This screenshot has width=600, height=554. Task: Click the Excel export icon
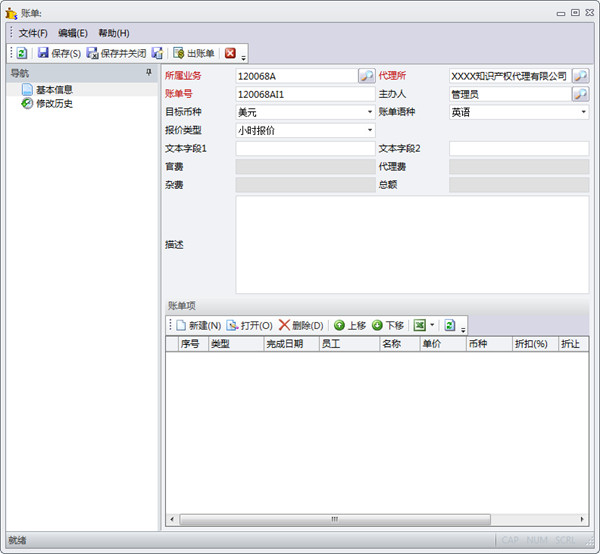click(x=420, y=326)
